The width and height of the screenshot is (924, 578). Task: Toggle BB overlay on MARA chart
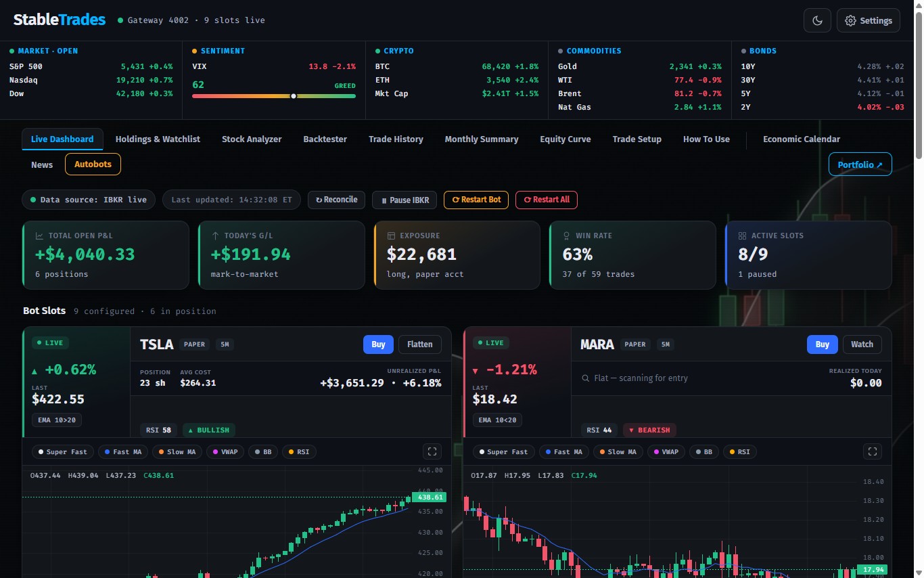tap(705, 451)
